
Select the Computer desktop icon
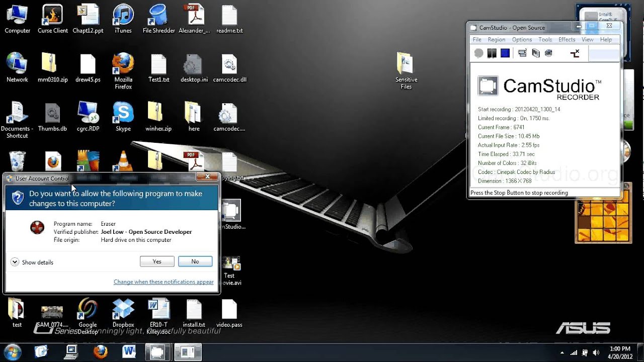[x=18, y=19]
